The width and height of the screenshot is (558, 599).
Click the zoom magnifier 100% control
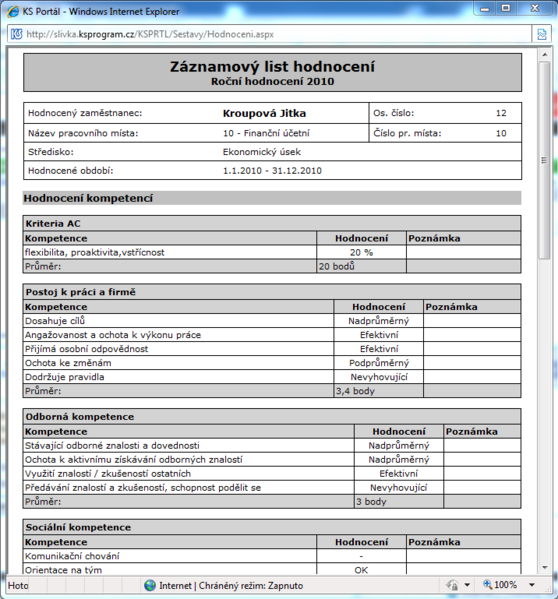[500, 585]
